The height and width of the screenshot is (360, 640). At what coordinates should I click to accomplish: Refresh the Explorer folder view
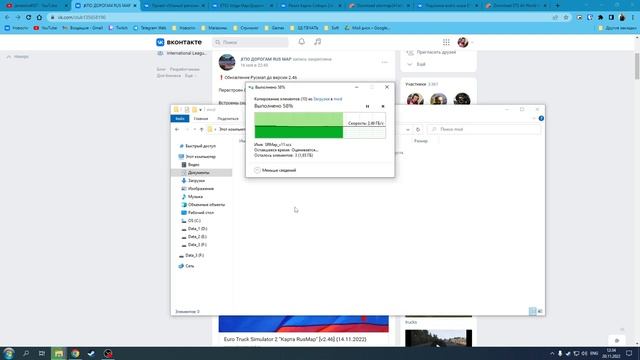[418, 129]
